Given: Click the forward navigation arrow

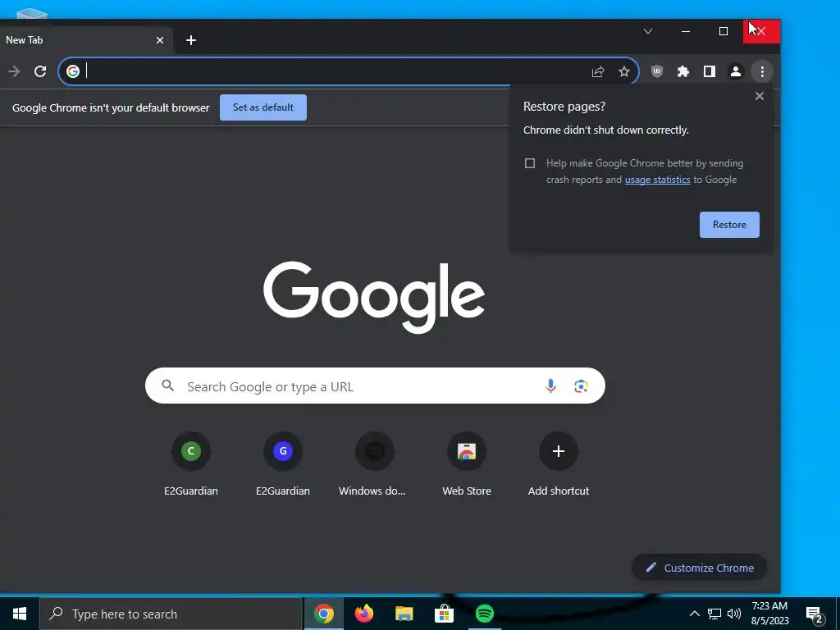Looking at the screenshot, I should [x=14, y=71].
